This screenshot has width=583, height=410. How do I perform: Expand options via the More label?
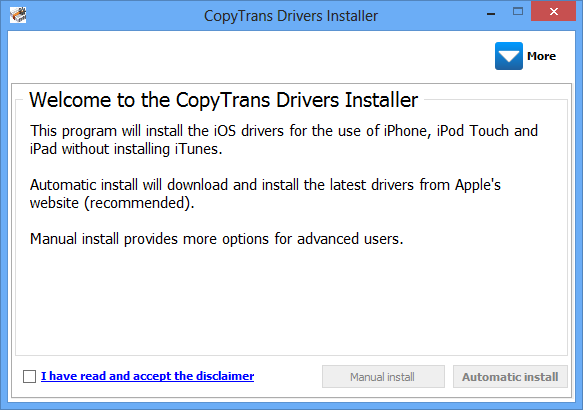(541, 56)
